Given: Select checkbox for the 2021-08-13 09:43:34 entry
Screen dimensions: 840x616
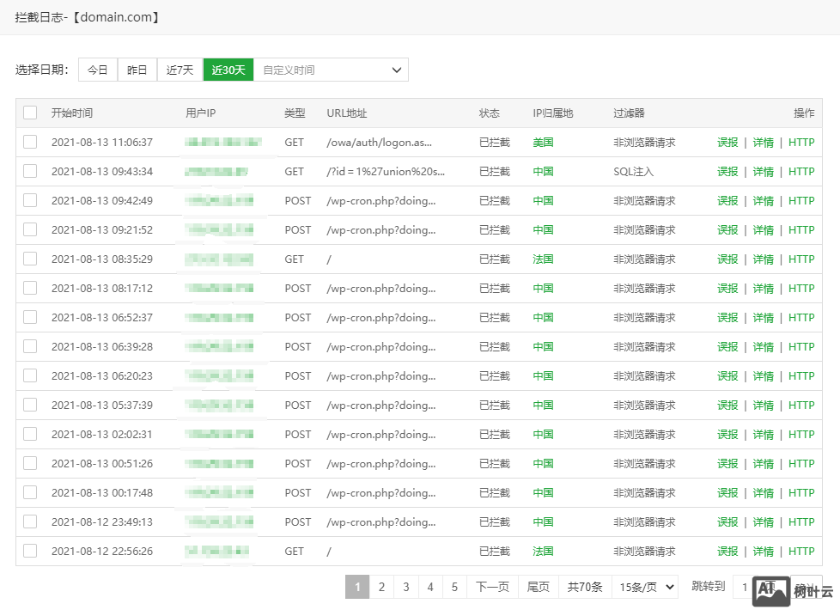Looking at the screenshot, I should 30,171.
